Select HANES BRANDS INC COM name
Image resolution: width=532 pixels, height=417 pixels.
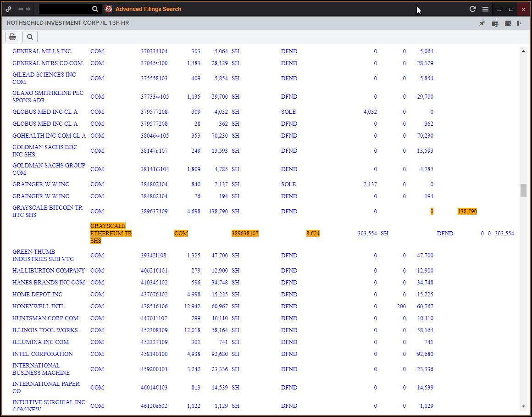[49, 283]
